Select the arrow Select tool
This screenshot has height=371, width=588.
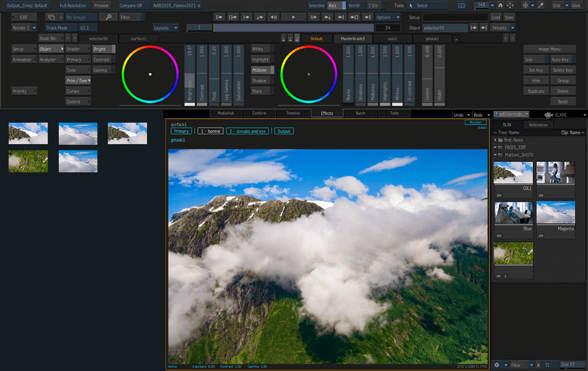[410, 6]
